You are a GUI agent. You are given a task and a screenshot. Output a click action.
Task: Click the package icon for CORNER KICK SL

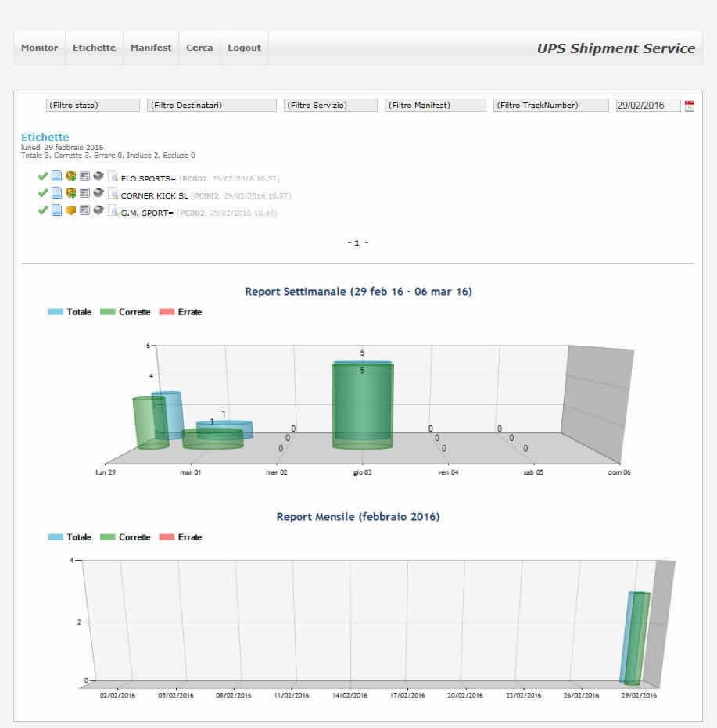70,192
